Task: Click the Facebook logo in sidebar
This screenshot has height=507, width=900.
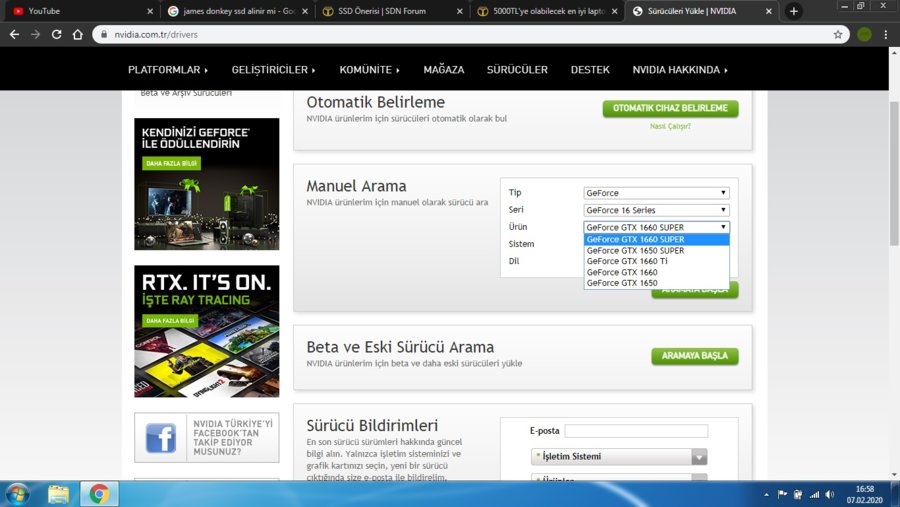Action: (161, 438)
